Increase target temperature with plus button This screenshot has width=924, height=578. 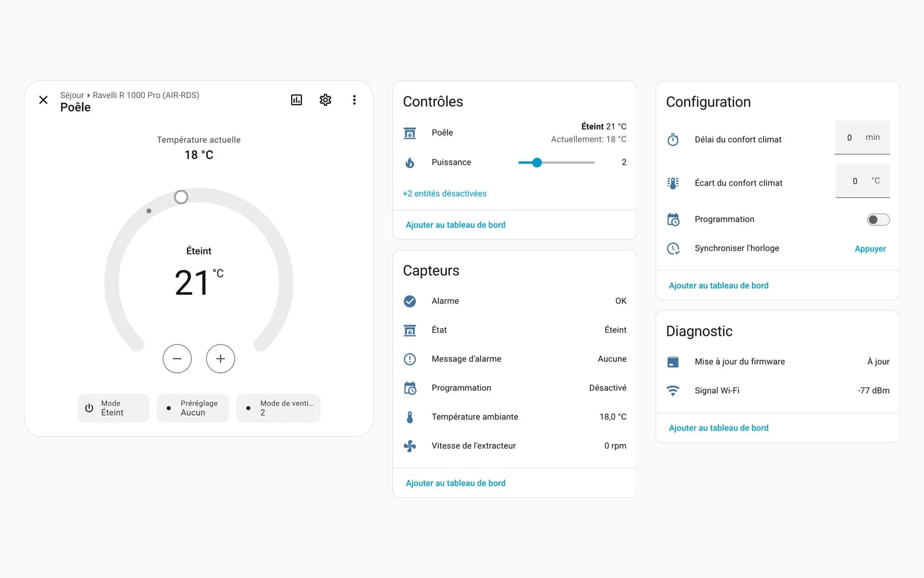pyautogui.click(x=221, y=359)
